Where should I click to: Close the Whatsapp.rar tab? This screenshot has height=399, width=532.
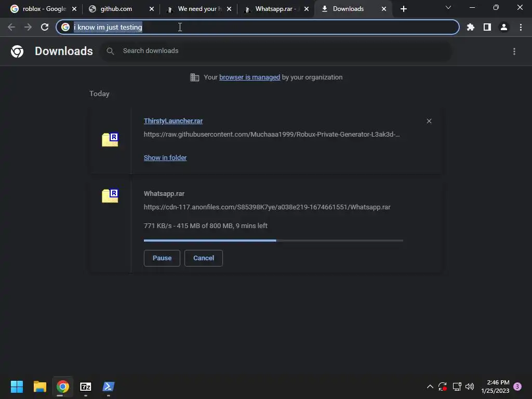point(307,9)
